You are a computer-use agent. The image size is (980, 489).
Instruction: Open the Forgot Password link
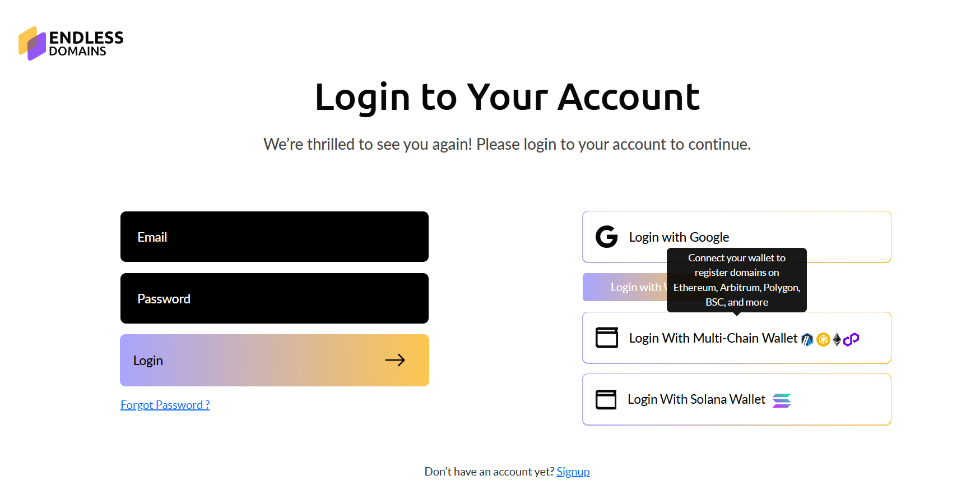click(165, 405)
